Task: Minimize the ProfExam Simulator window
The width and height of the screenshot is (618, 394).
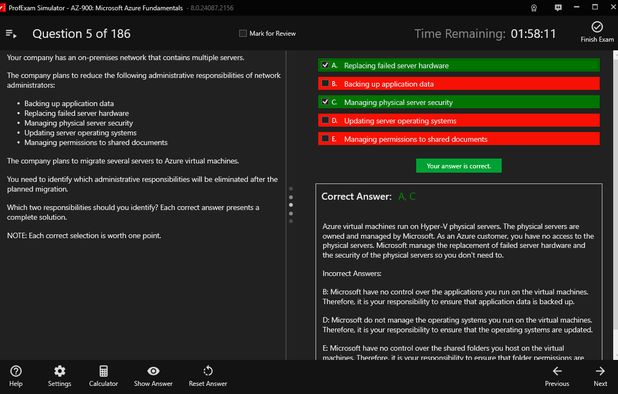Action: (577, 7)
